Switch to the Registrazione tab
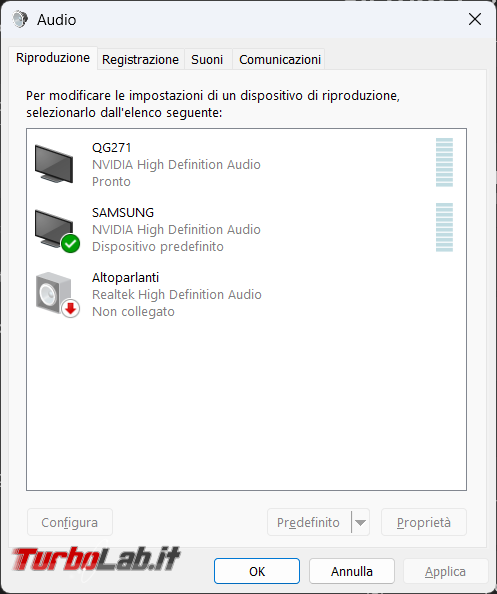The height and width of the screenshot is (594, 497). [140, 59]
